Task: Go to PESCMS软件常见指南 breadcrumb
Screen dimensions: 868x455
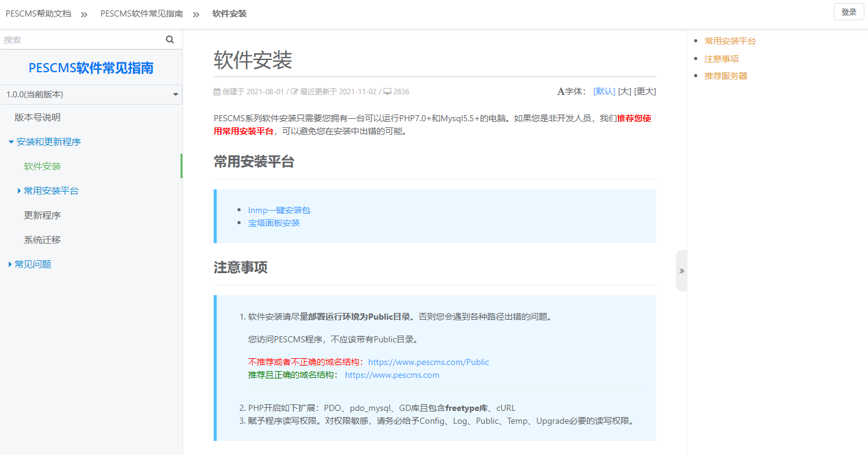Action: coord(141,13)
